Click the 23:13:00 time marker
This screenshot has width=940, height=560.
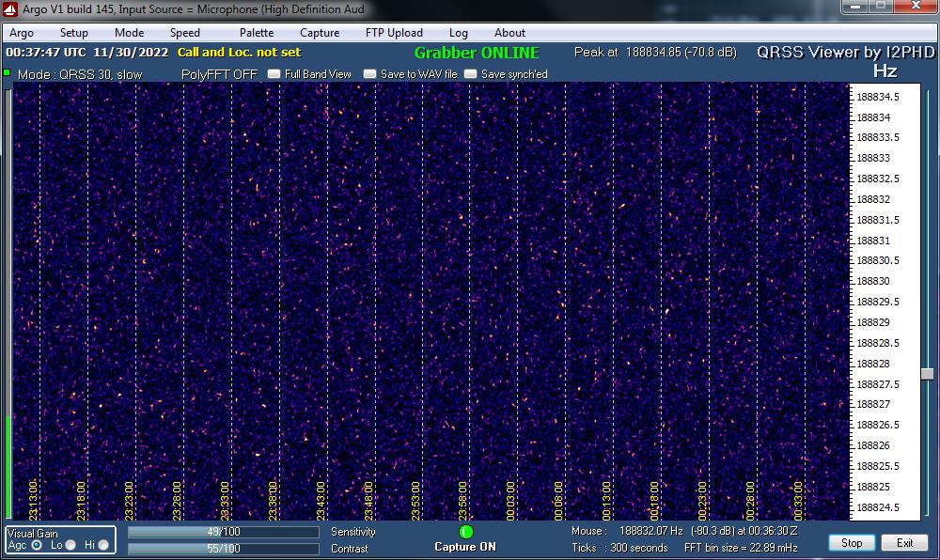33,501
